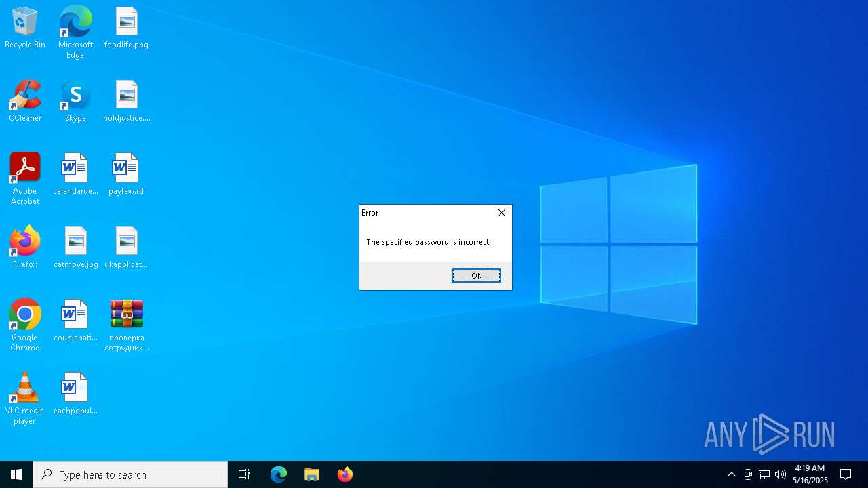This screenshot has height=488, width=868.
Task: Close the Error dialog with X
Action: (502, 213)
